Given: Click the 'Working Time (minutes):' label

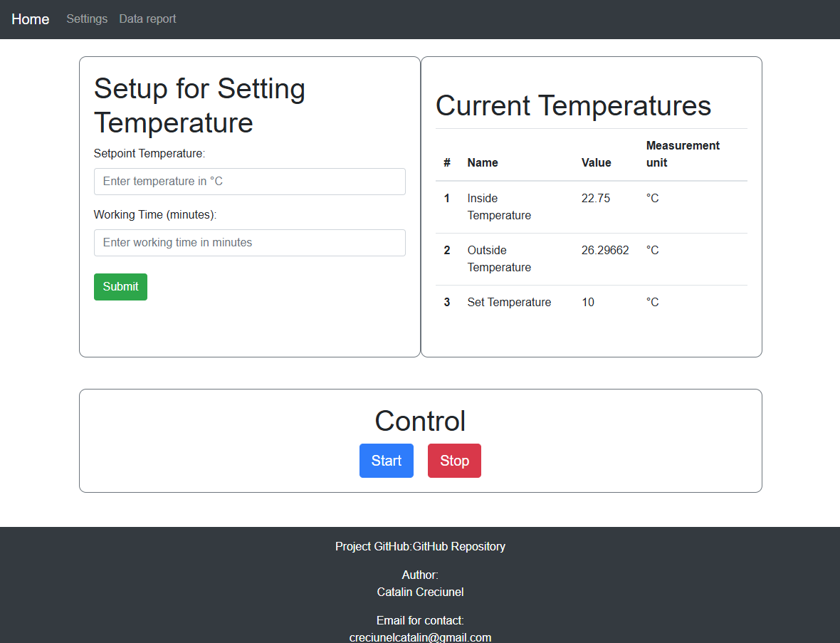Looking at the screenshot, I should tap(155, 215).
